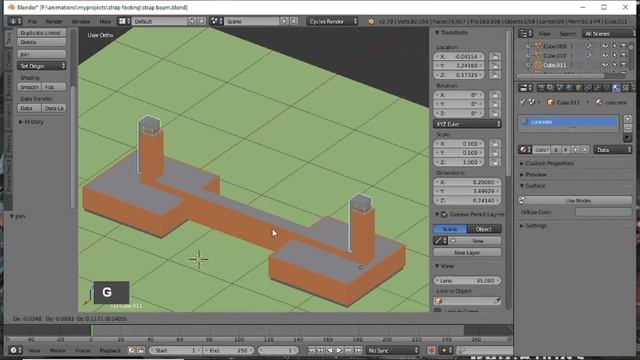Viewport: 640px width, 360px height.
Task: Open the Texture properties tab icon
Action: point(626,88)
